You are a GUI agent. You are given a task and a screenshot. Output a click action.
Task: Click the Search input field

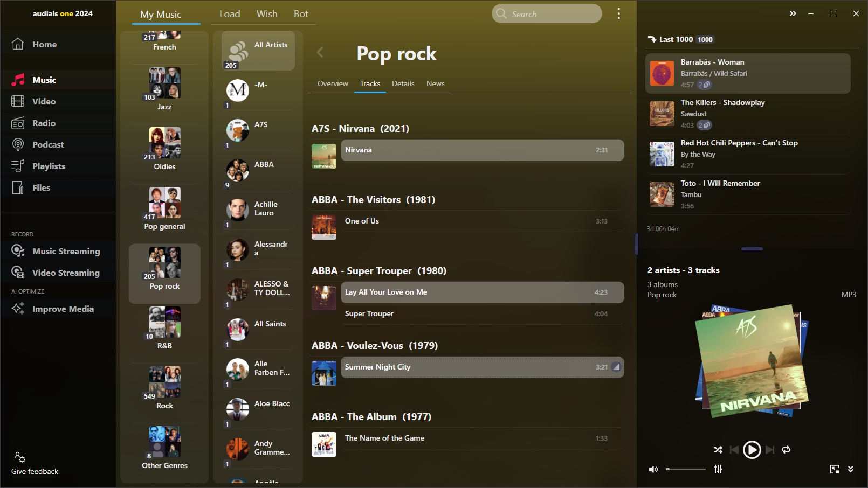pyautogui.click(x=547, y=13)
